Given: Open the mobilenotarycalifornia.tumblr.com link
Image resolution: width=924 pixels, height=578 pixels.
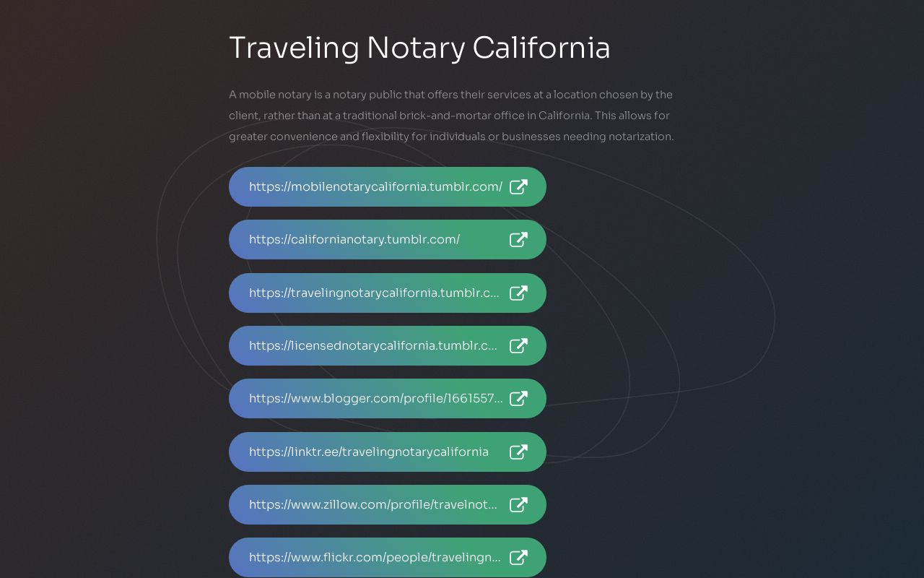Looking at the screenshot, I should pos(388,186).
